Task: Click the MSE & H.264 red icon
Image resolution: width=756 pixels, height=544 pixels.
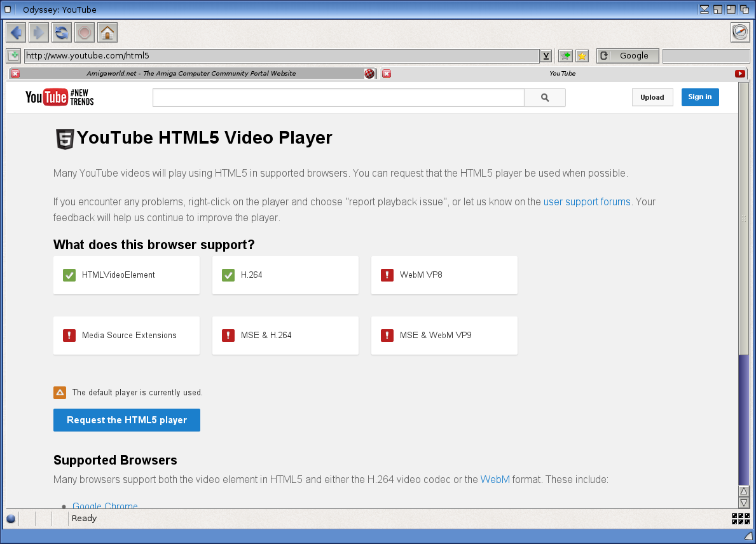Action: 228,336
